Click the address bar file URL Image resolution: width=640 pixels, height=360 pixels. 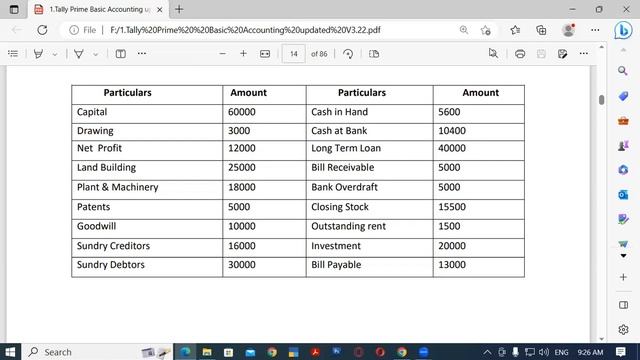[x=245, y=30]
